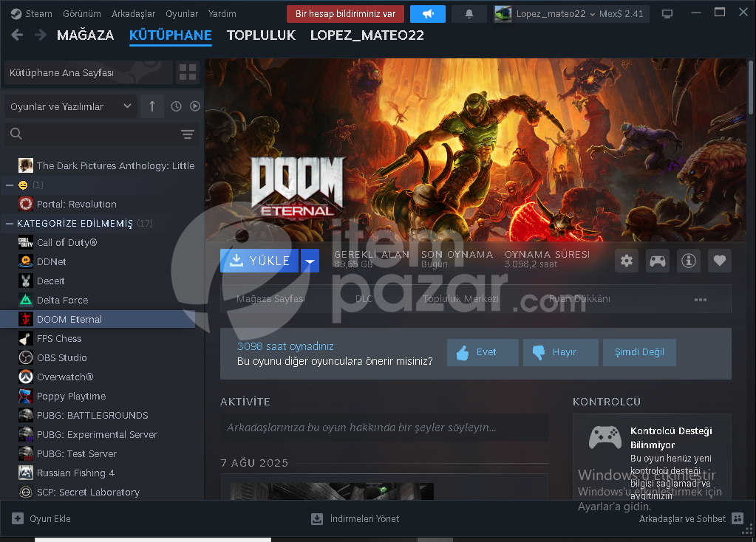This screenshot has height=542, width=756.
Task: Toggle the ready-to-play filter icon
Action: (x=195, y=106)
